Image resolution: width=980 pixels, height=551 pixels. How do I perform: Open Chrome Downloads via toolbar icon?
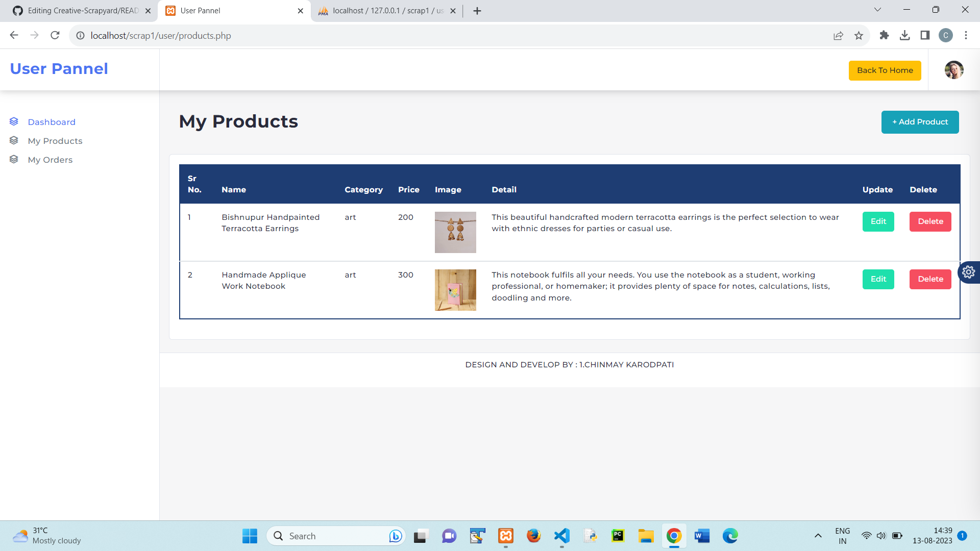(905, 35)
